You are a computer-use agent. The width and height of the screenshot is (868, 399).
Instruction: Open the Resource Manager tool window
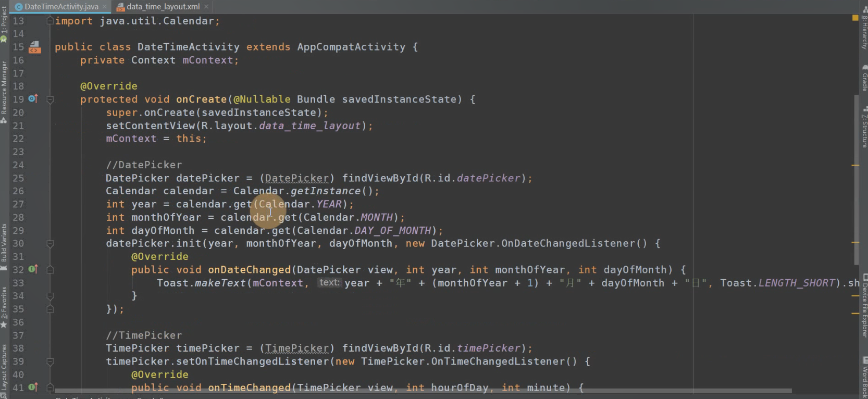4,92
